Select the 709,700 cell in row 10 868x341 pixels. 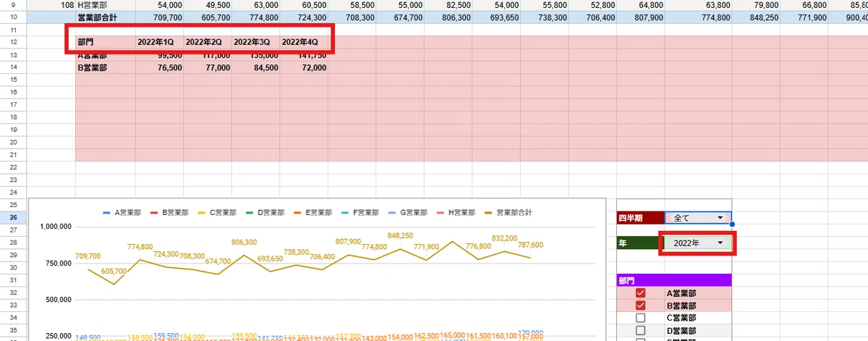[159, 17]
